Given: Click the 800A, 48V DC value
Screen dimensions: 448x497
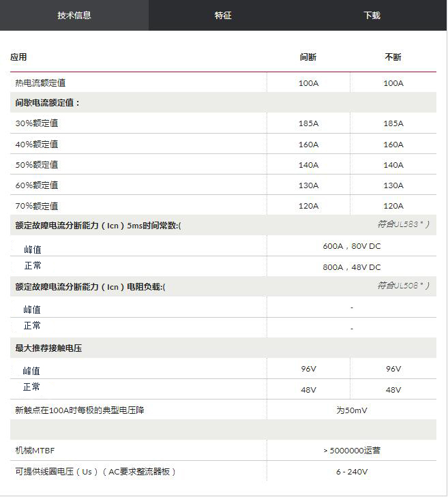Looking at the screenshot, I should (351, 267).
